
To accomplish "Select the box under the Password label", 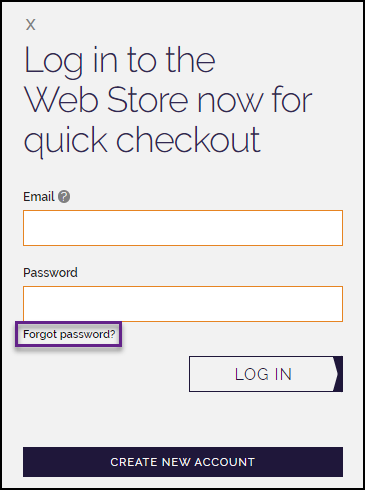I will click(183, 304).
